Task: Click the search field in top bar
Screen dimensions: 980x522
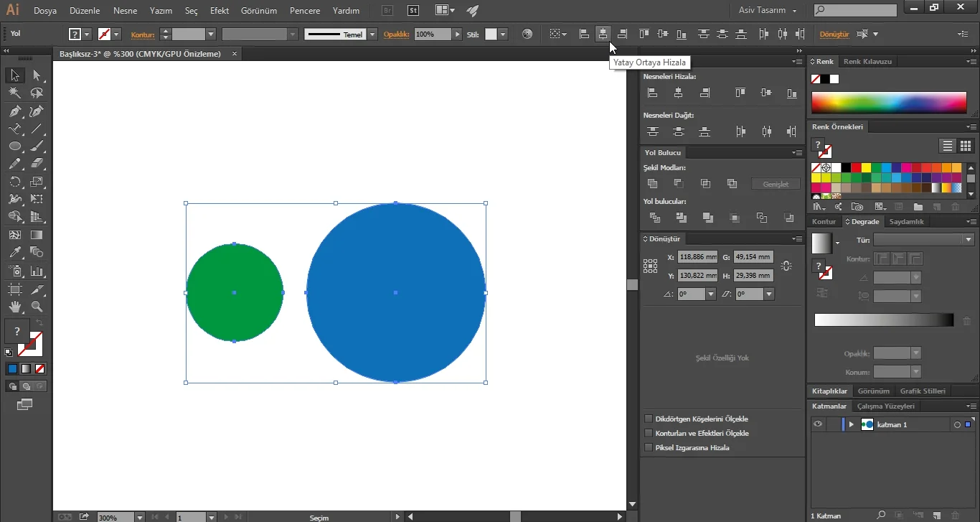Action: point(855,10)
